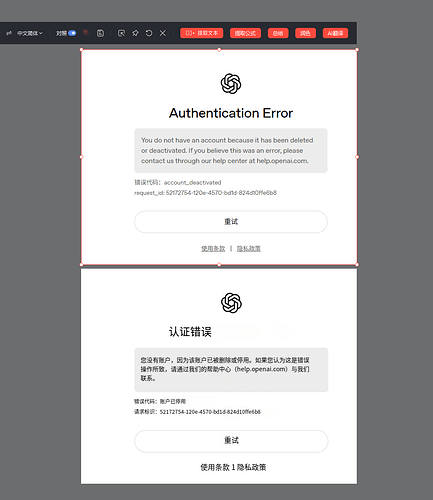The height and width of the screenshot is (500, 433).
Task: Click the red 总结 summarize button
Action: click(278, 33)
